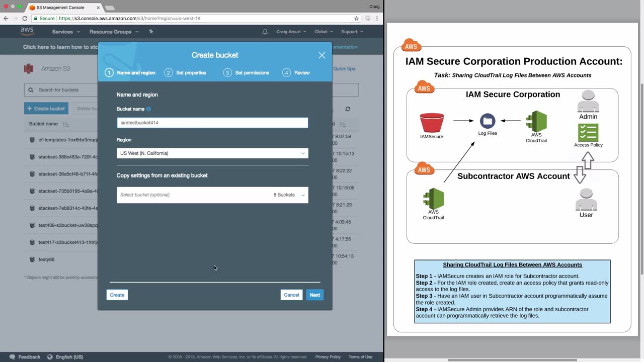Click the browser back arrow

coord(6,18)
